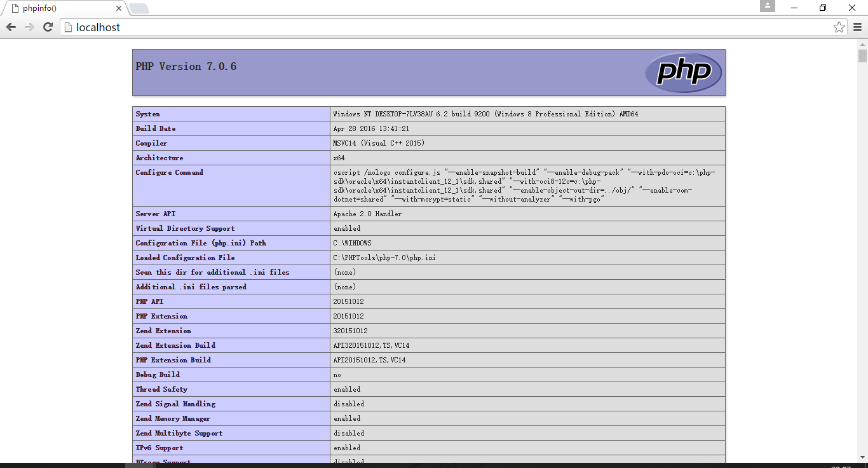
Task: Click MSVC14 (Visual C++ 2015) value
Action: point(379,143)
